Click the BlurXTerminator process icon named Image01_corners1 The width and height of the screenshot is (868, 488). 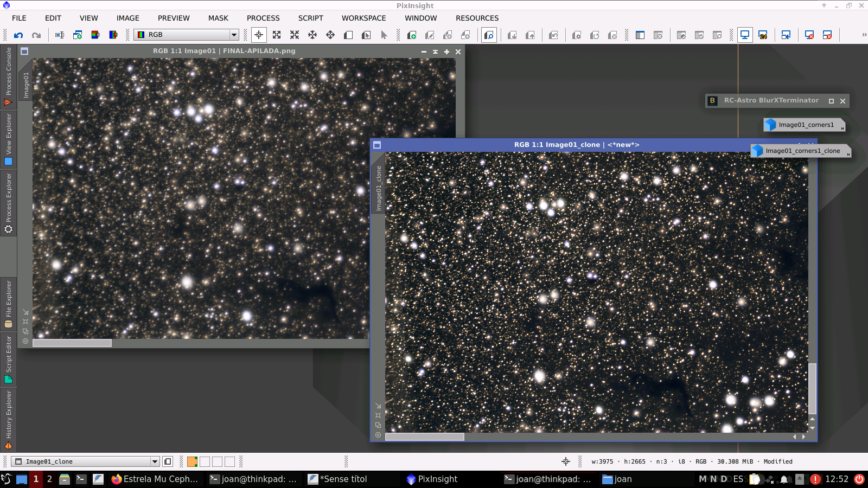coord(805,125)
